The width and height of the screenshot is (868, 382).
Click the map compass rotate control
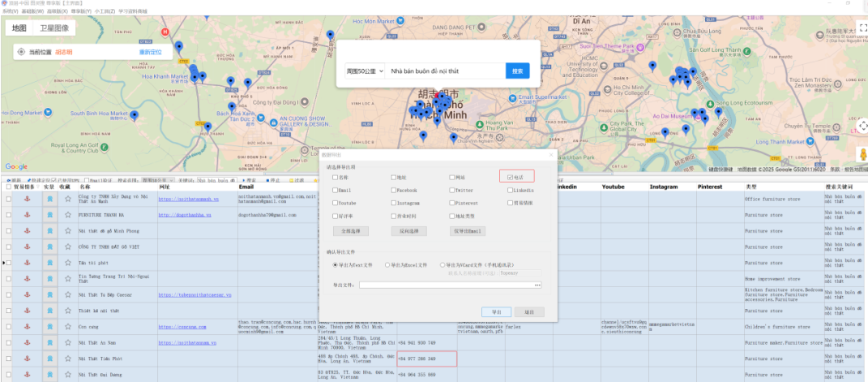(x=862, y=127)
